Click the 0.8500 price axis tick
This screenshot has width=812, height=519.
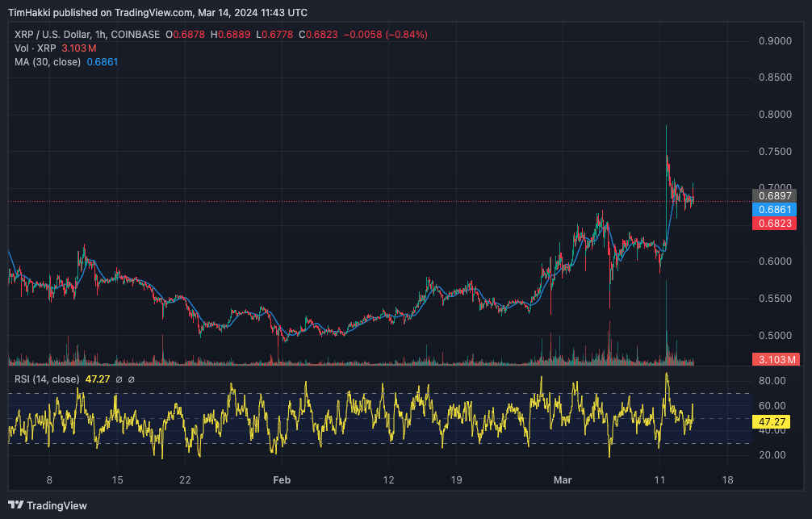coord(775,77)
